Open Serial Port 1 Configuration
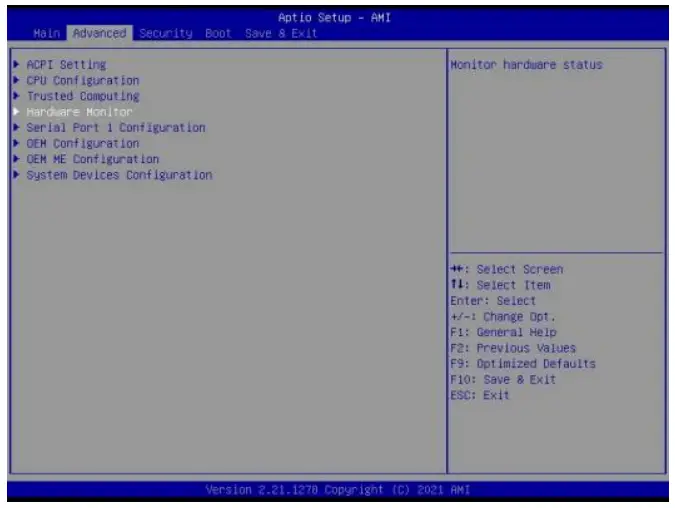Image resolution: width=675 pixels, height=508 pixels. pos(116,128)
